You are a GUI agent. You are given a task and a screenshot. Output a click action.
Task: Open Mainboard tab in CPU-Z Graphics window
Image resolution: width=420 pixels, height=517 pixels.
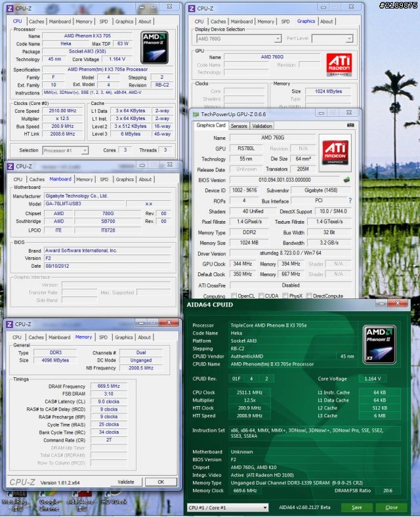[241, 22]
